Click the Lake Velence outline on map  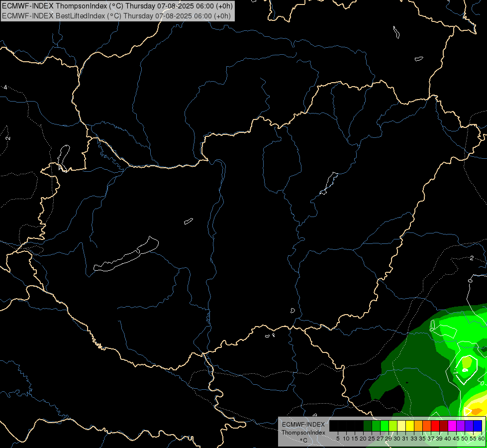(188, 221)
